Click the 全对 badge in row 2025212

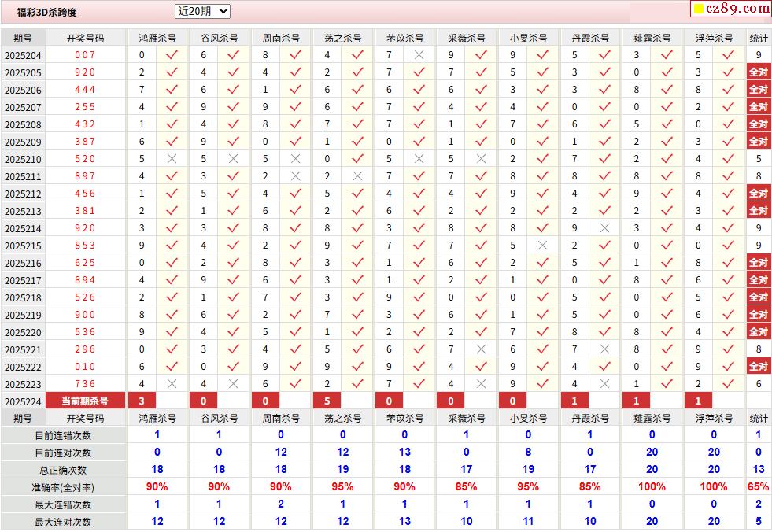pyautogui.click(x=759, y=194)
